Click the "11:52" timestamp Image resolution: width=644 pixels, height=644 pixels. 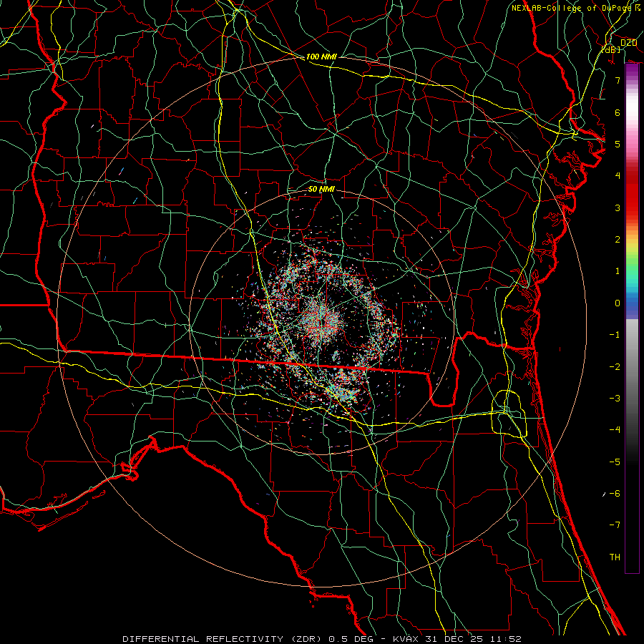[x=506, y=639]
